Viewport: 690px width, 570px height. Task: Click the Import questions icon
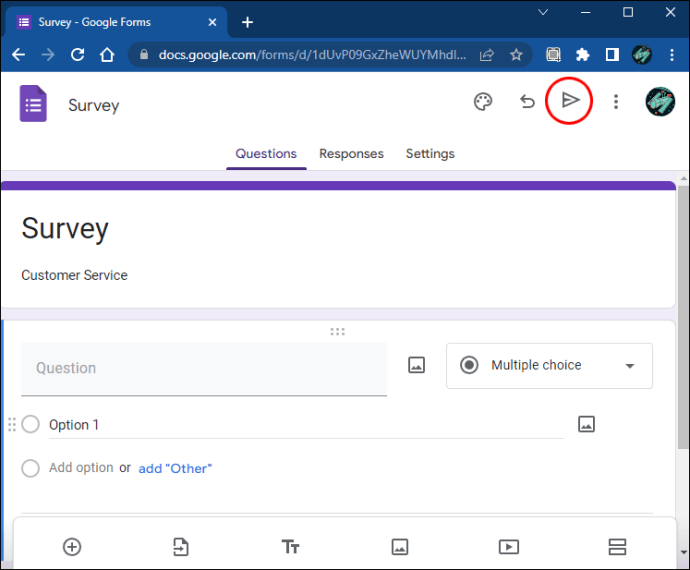coord(180,546)
